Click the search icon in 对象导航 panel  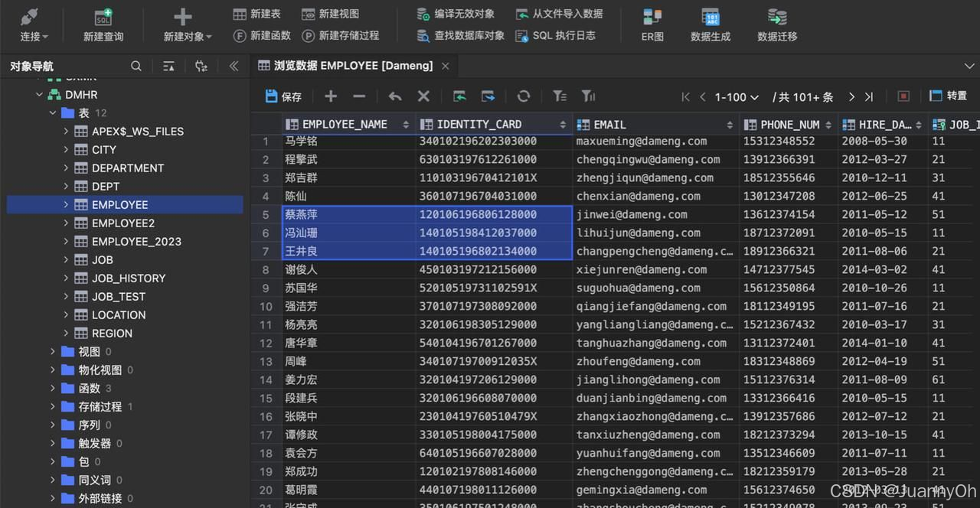tap(136, 67)
